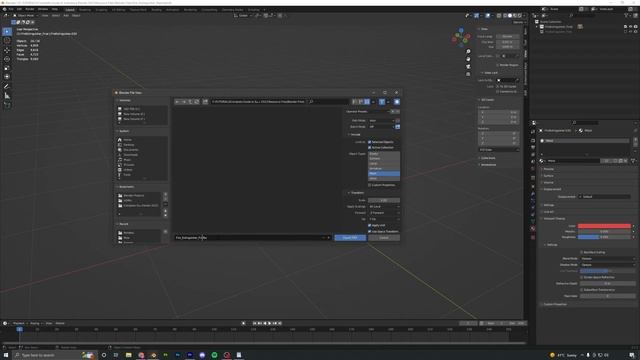Image resolution: width=640 pixels, height=360 pixels.
Task: Select the Measure tool
Action: [x=7, y=96]
